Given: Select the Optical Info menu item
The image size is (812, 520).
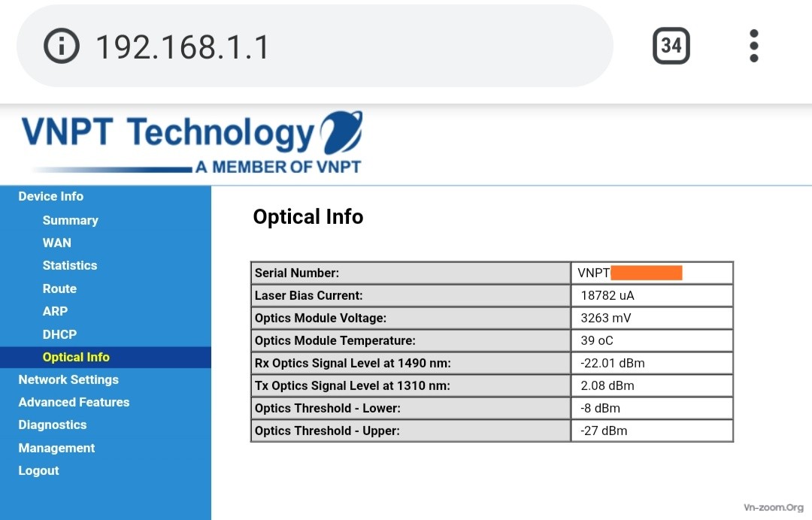Looking at the screenshot, I should 106,358.
